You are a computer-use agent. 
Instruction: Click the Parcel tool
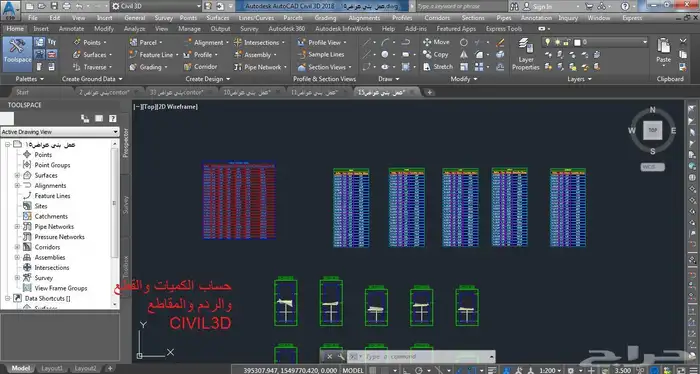(146, 42)
